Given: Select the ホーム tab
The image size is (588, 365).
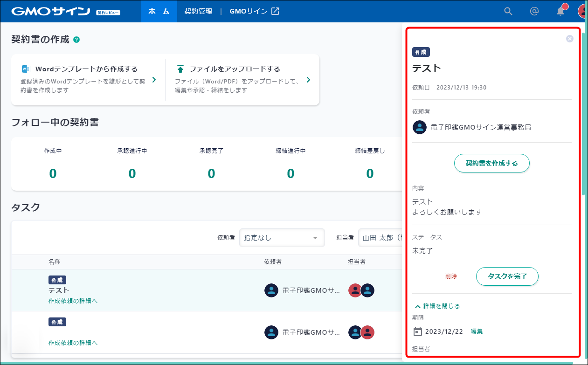Looking at the screenshot, I should [x=159, y=11].
